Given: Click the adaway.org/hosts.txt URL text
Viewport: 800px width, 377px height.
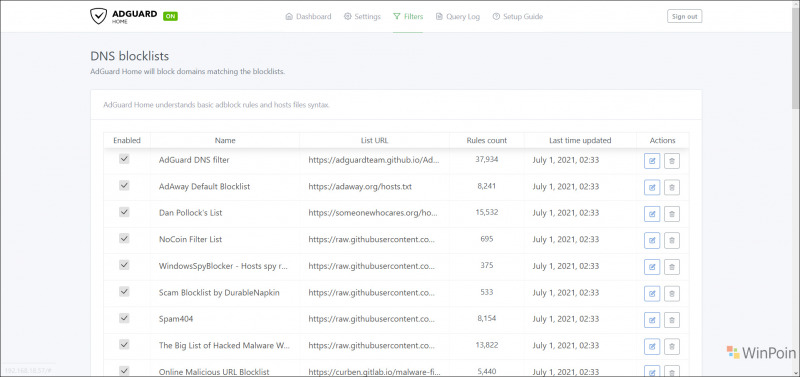Looking at the screenshot, I should tap(360, 187).
